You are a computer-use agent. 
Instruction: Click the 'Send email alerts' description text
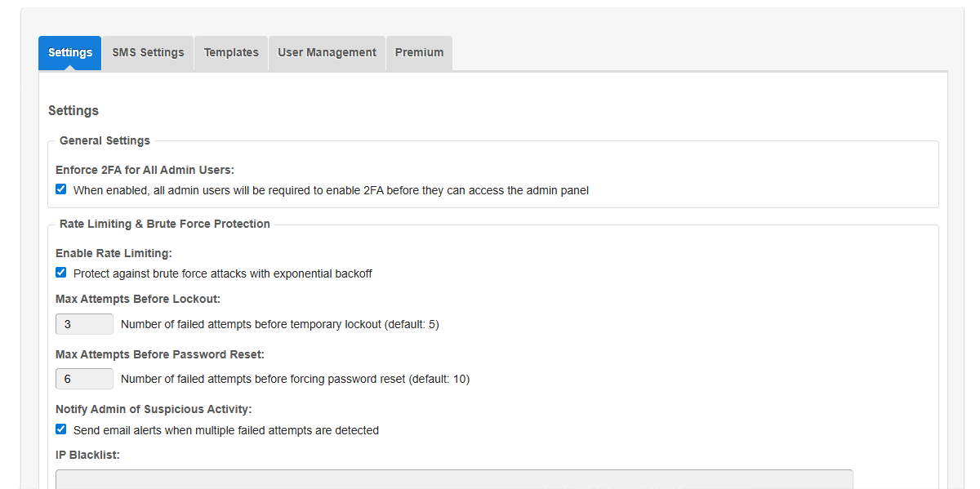coord(225,430)
